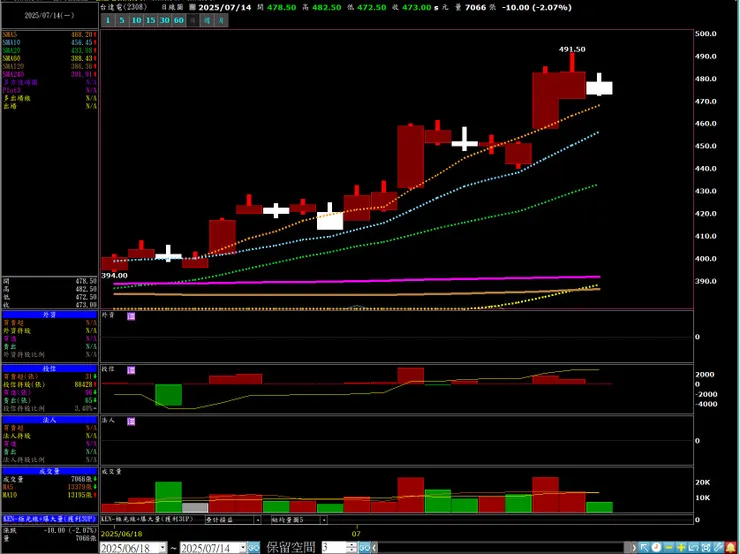
Task: Select the daily (日) timeframe button
Action: click(193, 20)
